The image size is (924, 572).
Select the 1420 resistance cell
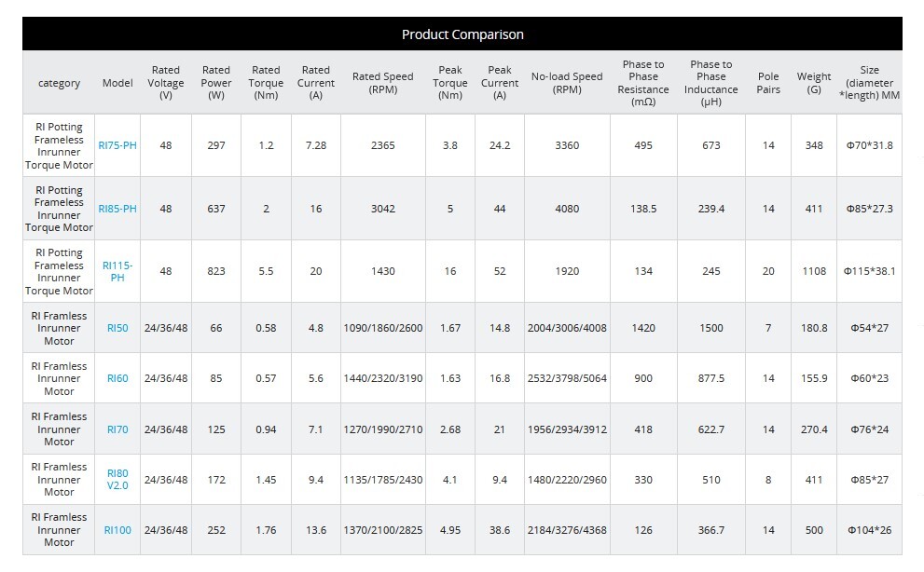click(x=643, y=328)
